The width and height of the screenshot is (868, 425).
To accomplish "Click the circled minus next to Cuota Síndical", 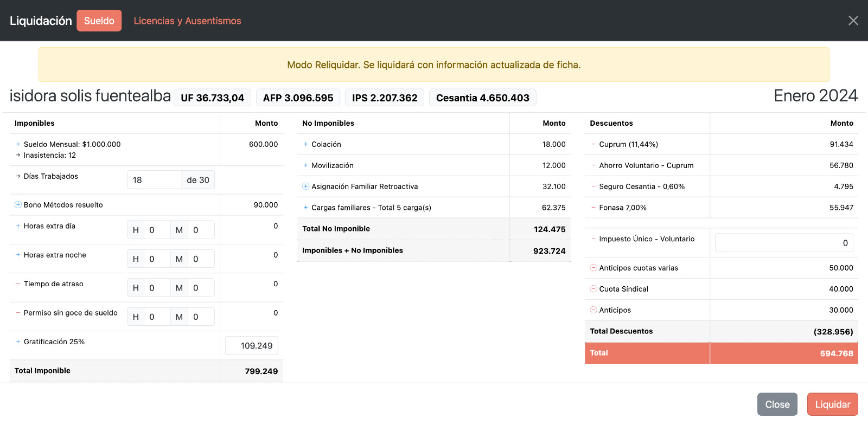I will tap(593, 289).
